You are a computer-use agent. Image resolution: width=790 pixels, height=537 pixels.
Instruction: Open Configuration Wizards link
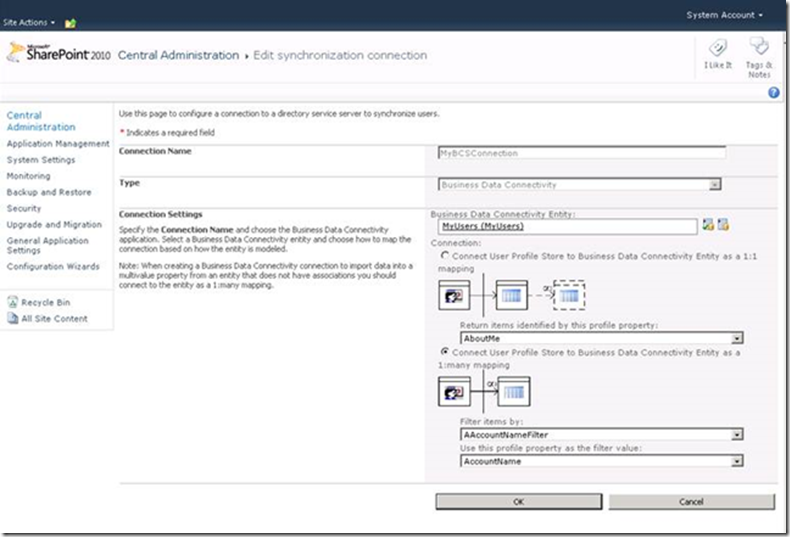point(53,266)
